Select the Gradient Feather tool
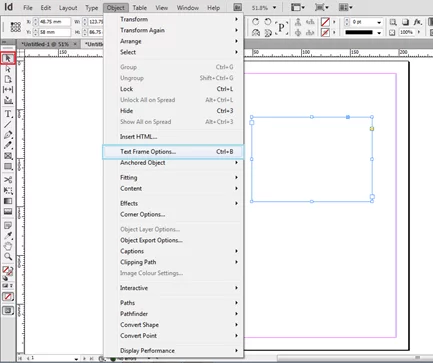The height and width of the screenshot is (363, 433). (8, 211)
